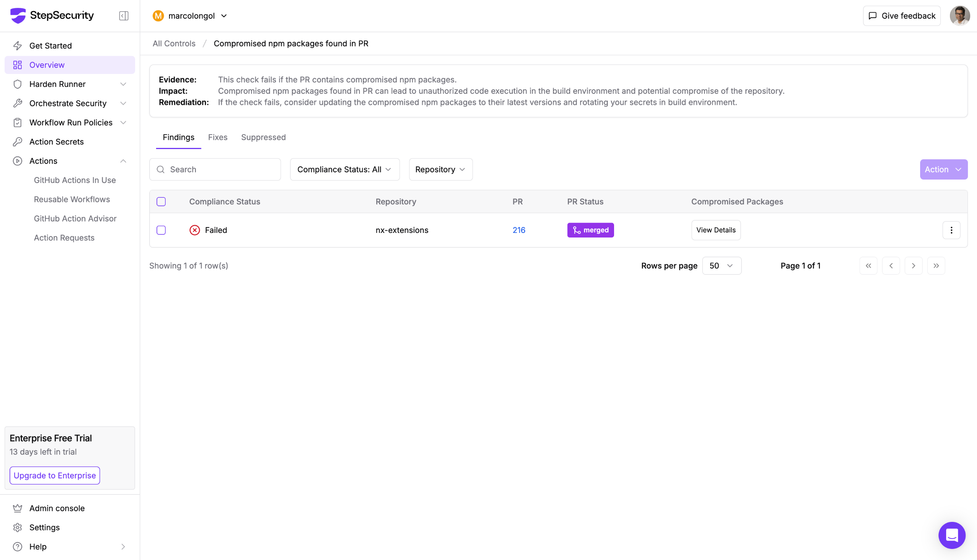
Task: Click View Details button
Action: point(715,230)
